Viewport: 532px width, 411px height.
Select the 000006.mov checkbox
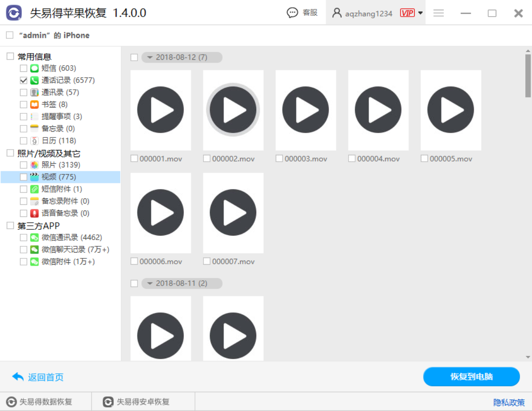coord(134,261)
